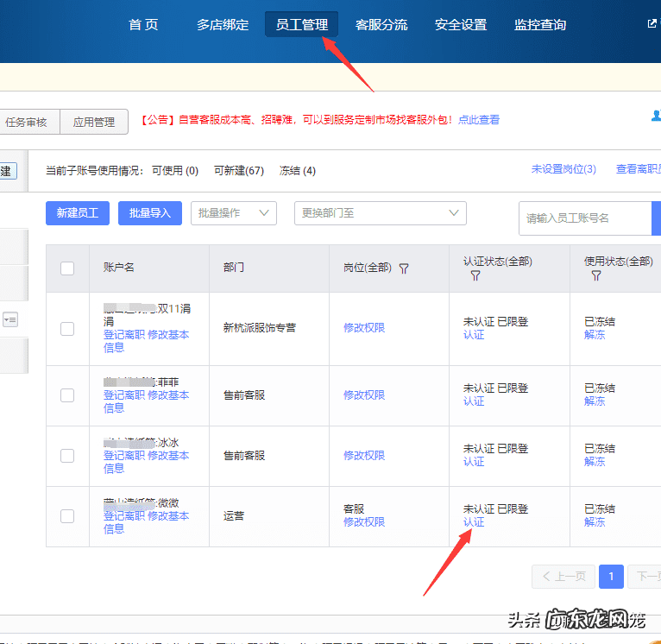Open the 更换部门至 dropdown
This screenshot has width=661, height=644.
[380, 213]
